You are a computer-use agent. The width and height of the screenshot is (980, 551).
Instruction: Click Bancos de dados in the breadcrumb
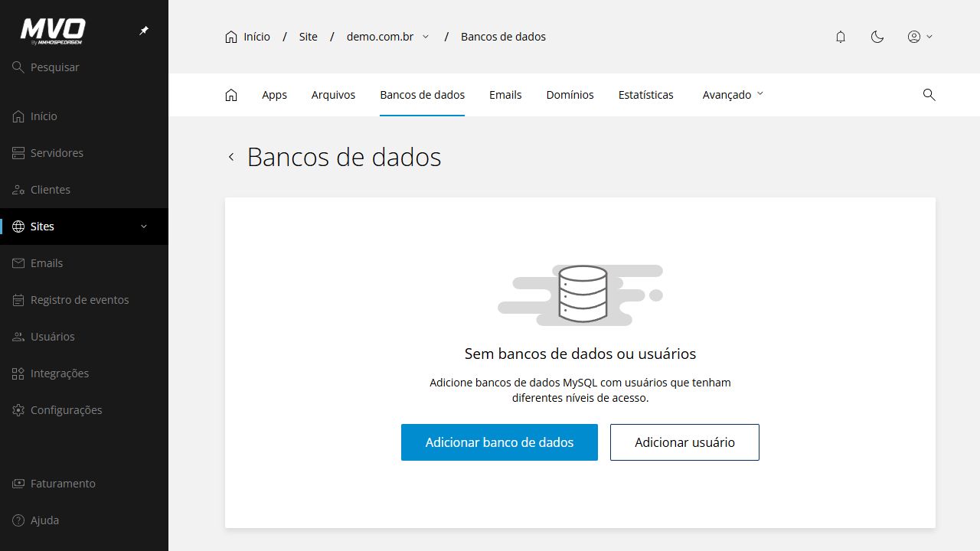(503, 37)
